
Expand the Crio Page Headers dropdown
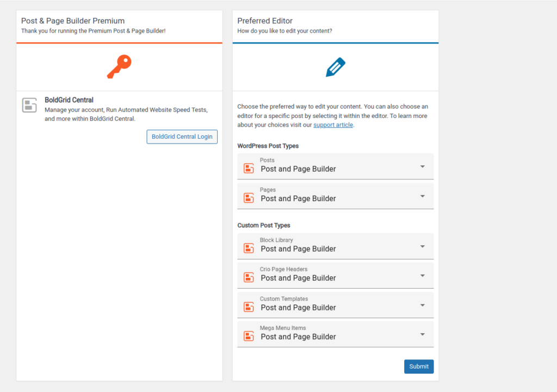(x=422, y=276)
